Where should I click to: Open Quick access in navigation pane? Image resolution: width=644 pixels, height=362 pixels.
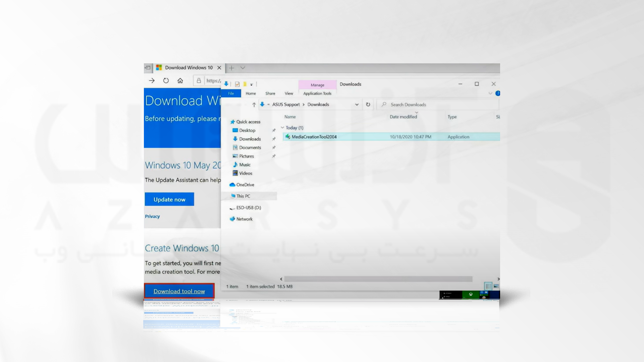coord(248,122)
